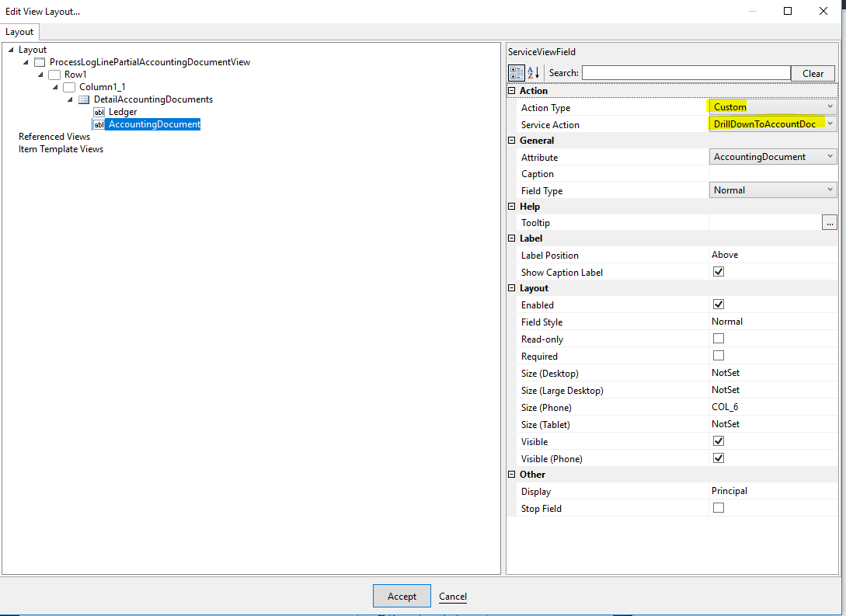
Task: Collapse the Label property category
Action: 511,238
